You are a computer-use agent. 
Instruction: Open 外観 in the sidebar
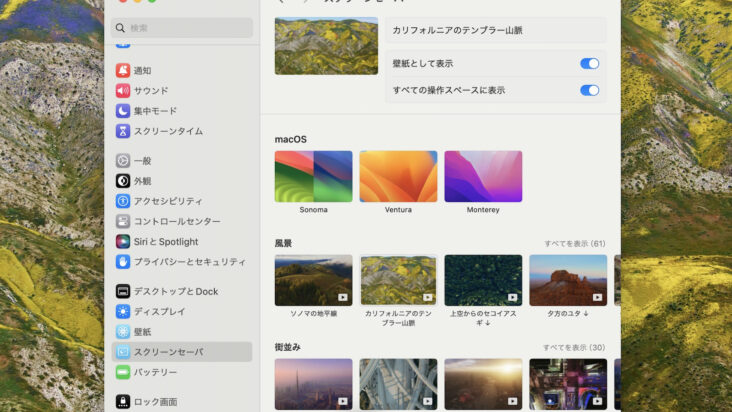point(182,181)
